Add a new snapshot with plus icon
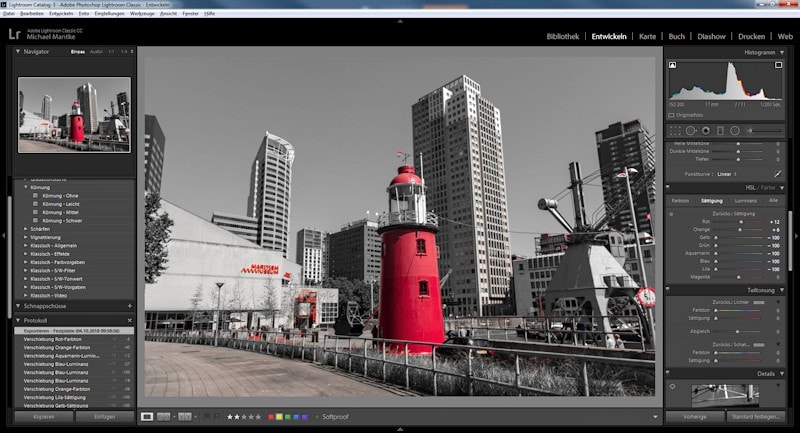 tap(130, 305)
